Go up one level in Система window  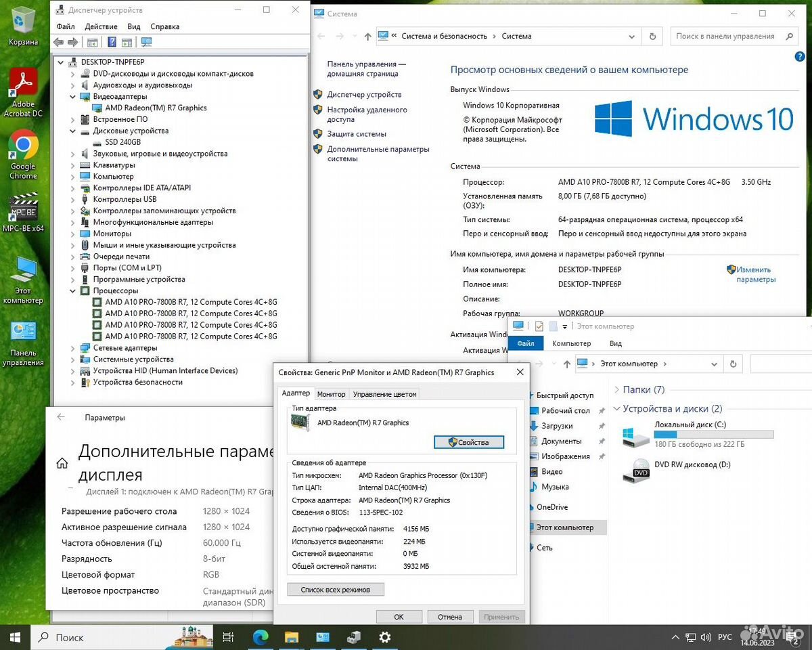click(367, 37)
